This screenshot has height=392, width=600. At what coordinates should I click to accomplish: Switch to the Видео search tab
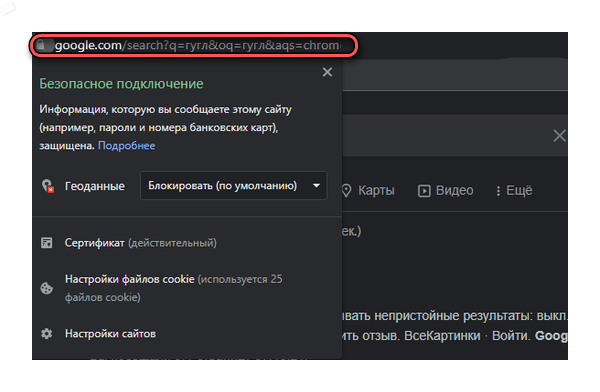(x=445, y=190)
